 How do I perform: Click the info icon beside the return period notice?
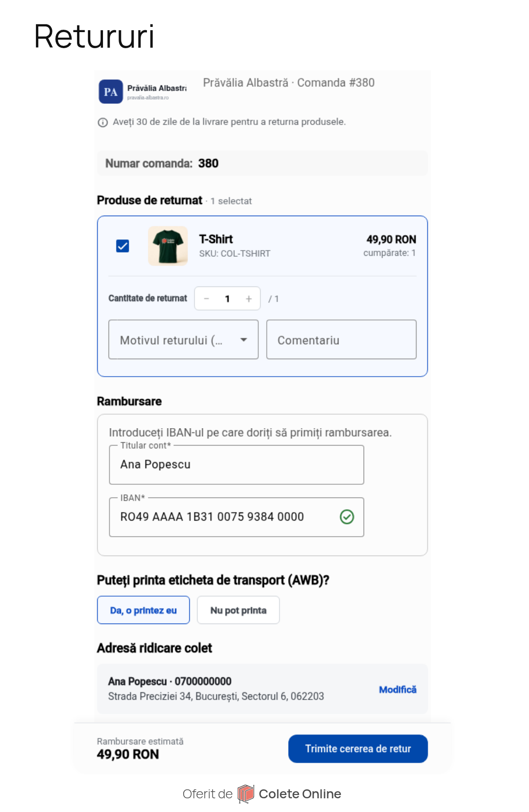tap(102, 122)
